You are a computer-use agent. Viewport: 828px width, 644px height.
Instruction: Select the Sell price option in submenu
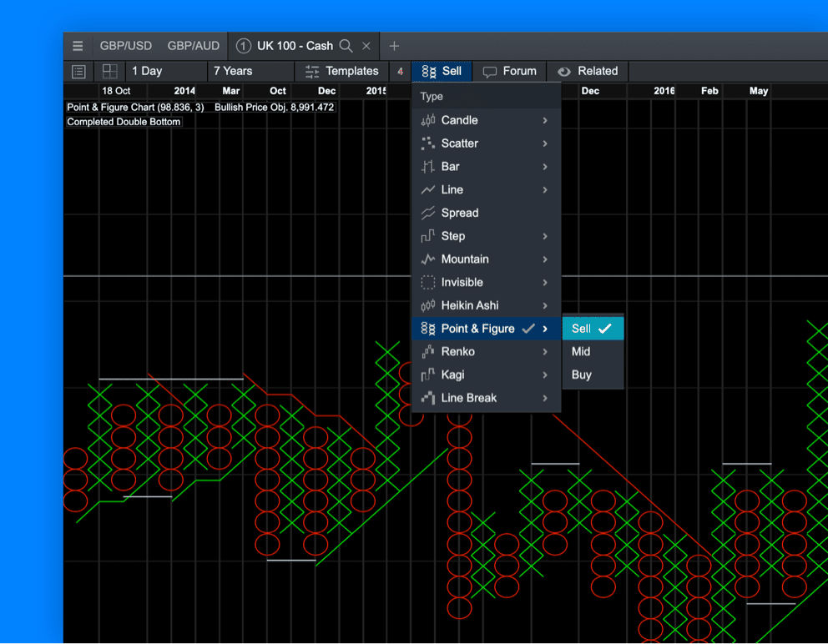point(593,329)
